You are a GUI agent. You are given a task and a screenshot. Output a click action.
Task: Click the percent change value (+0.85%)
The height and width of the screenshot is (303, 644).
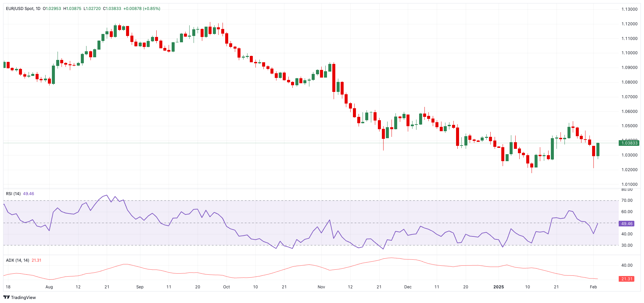(151, 9)
